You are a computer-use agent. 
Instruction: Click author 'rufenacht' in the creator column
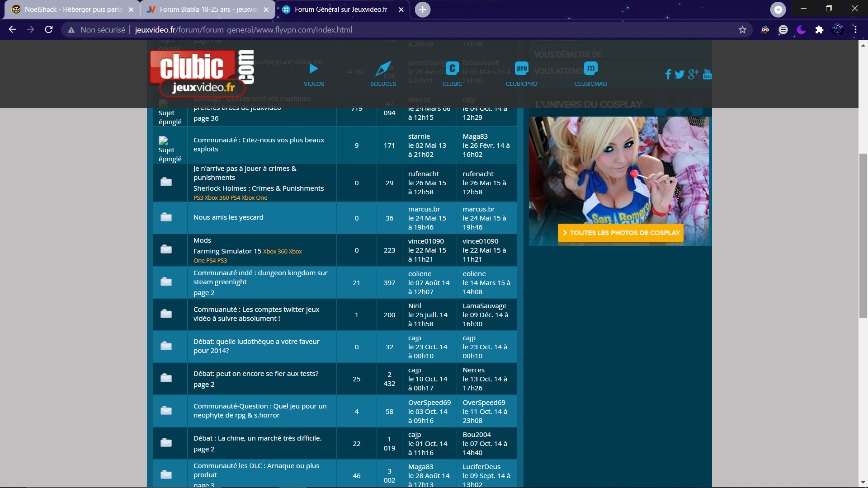coord(424,174)
